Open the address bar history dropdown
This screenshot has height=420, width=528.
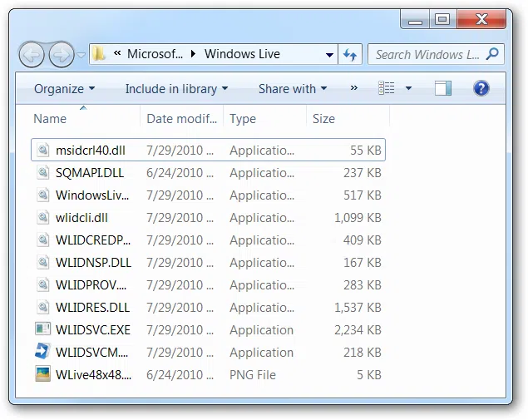[330, 55]
